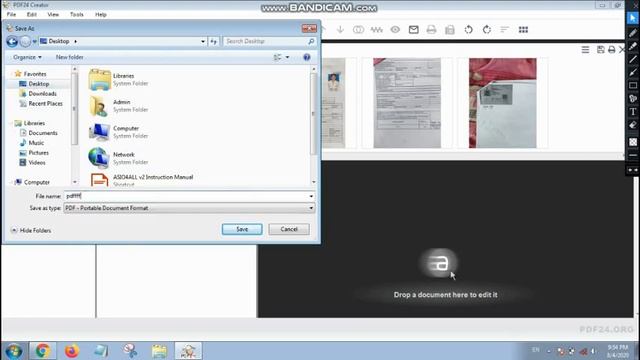The height and width of the screenshot is (360, 640).
Task: Click the Bandicam checkered color picker icon
Action: [633, 142]
